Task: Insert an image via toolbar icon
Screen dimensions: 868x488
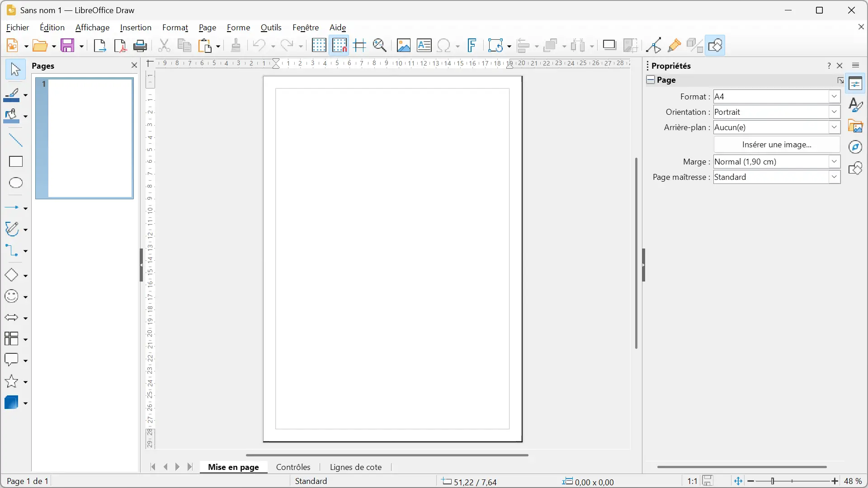Action: tap(404, 46)
